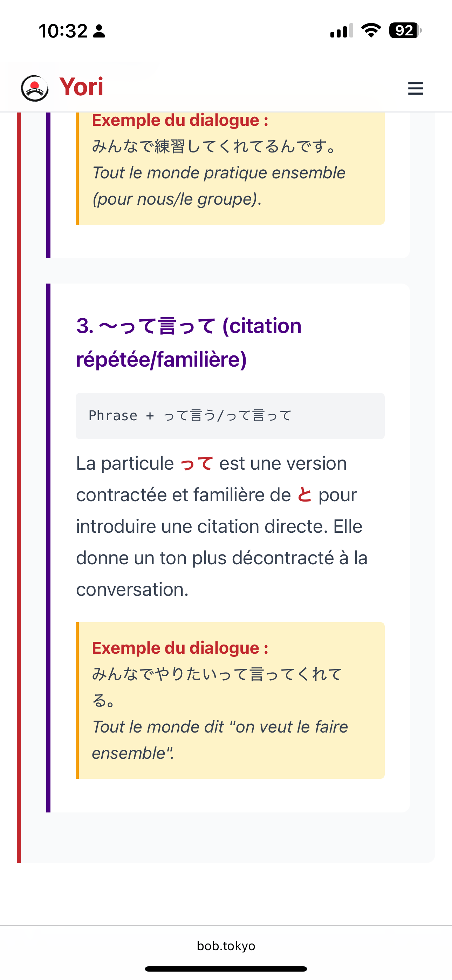
Task: Tap the battery status indicator
Action: [405, 30]
